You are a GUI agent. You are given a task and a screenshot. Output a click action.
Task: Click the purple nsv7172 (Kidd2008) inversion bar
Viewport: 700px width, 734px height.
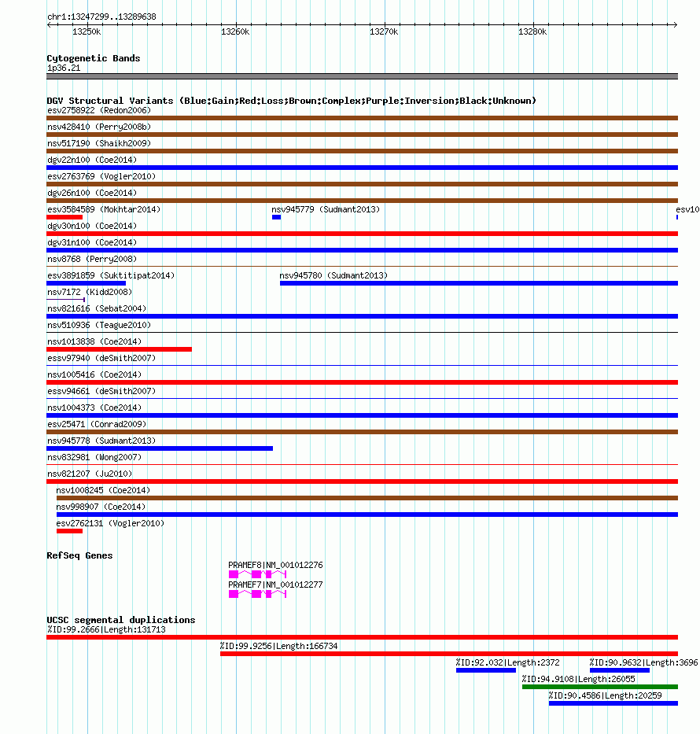[x=65, y=300]
